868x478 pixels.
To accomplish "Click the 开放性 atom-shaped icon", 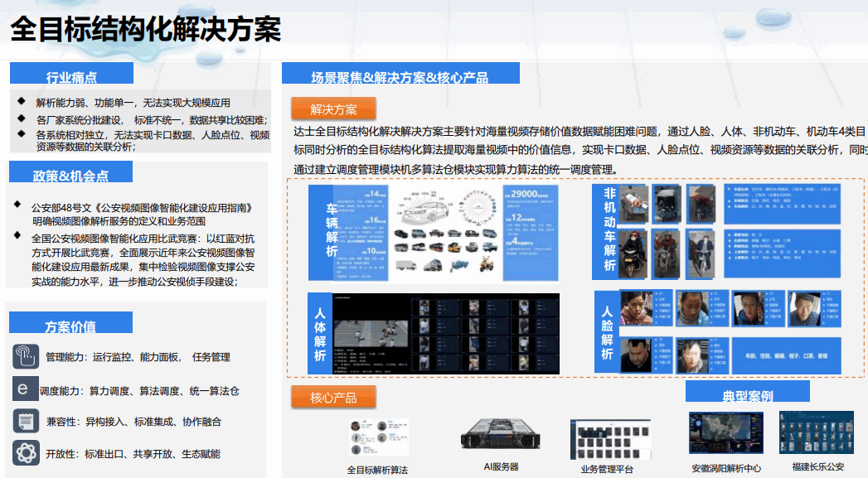I will click(27, 453).
